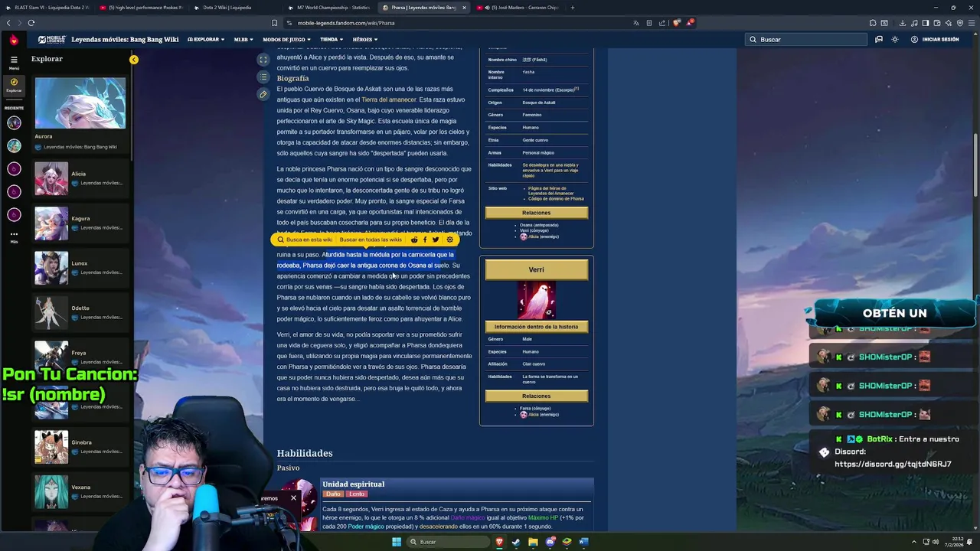Expand the MODOS DE JUEGO dropdown menu

(x=286, y=39)
